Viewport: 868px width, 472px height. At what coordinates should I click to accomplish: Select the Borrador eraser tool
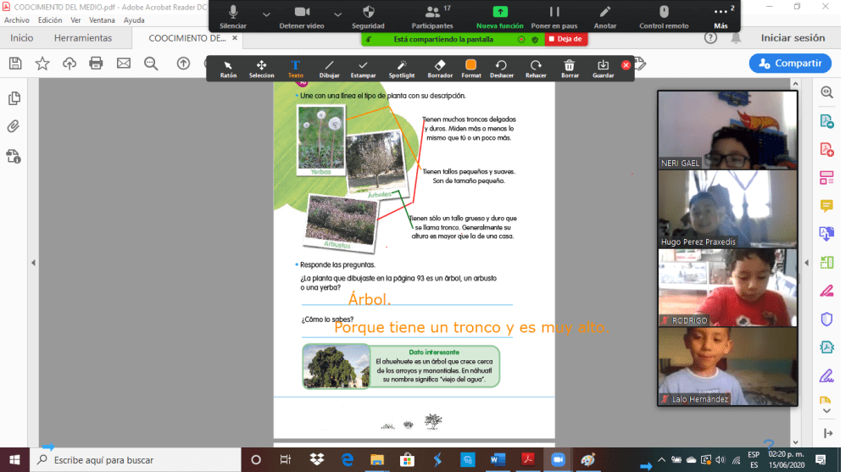[440, 67]
